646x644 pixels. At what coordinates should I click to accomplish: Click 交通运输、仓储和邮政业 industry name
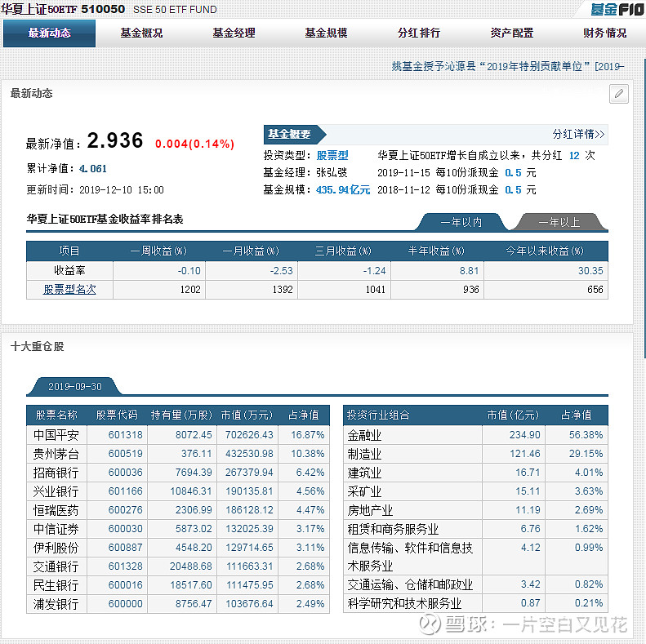410,584
